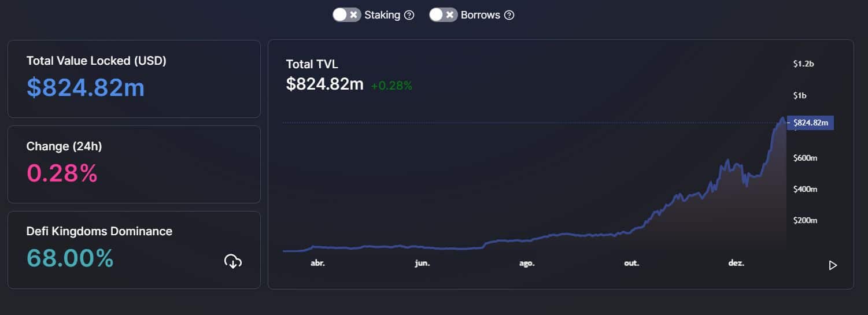Download data with the cloud download icon
Screen dimensions: 868x315
[x=232, y=261]
